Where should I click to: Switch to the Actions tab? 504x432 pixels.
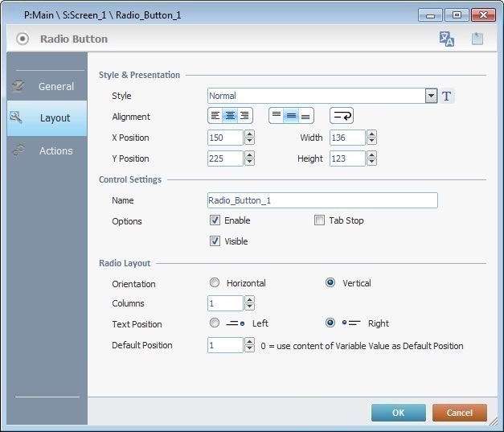pos(47,150)
